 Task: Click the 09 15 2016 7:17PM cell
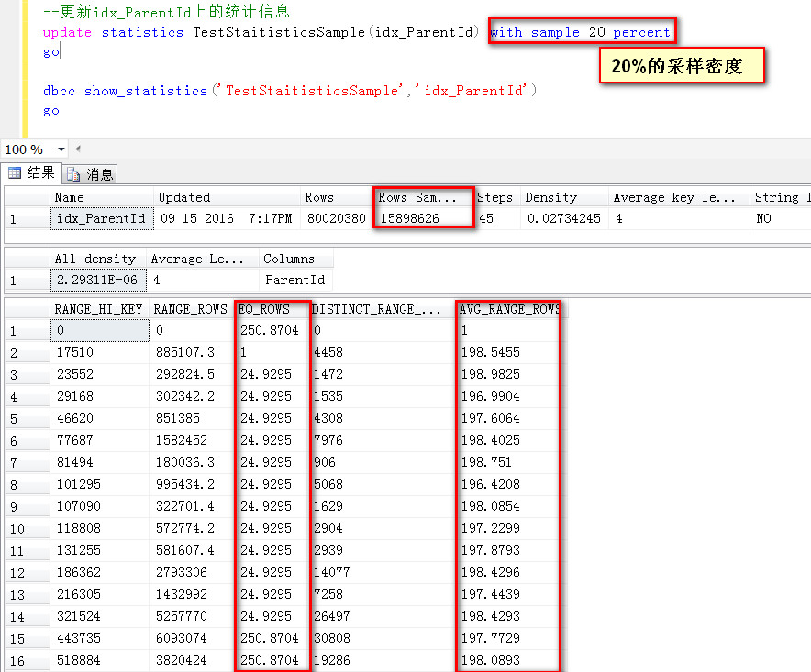(227, 218)
